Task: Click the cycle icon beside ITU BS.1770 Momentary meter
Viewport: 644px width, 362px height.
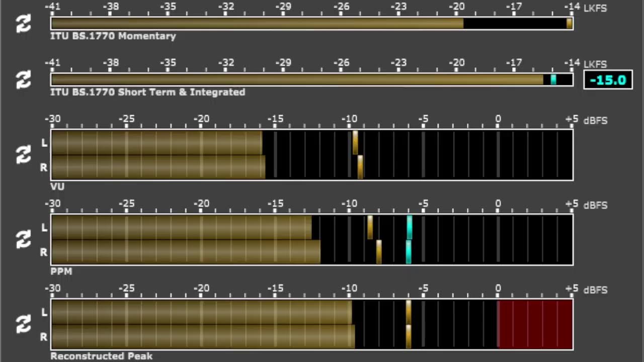Action: (x=24, y=24)
